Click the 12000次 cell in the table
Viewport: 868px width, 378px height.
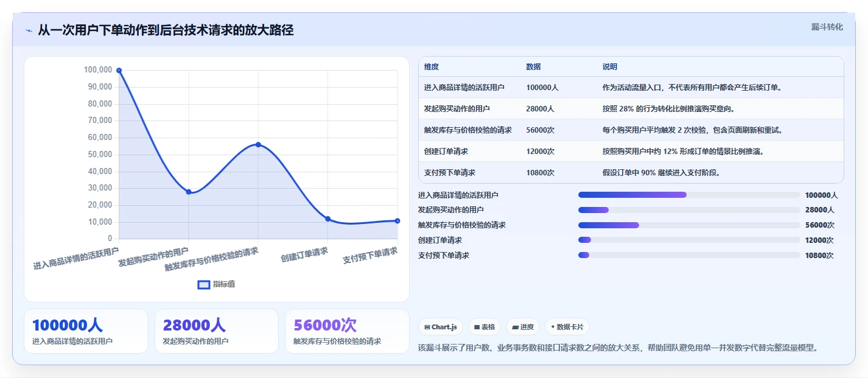point(540,152)
